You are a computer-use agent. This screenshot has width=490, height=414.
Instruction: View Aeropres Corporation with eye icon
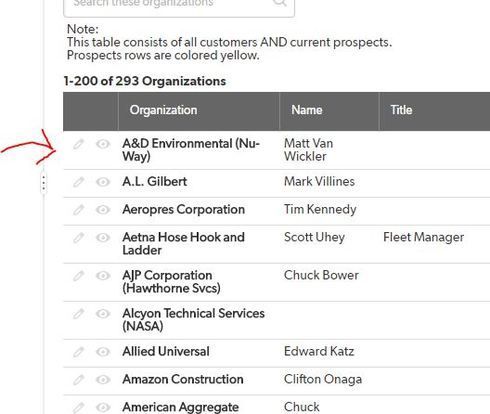[x=103, y=210]
